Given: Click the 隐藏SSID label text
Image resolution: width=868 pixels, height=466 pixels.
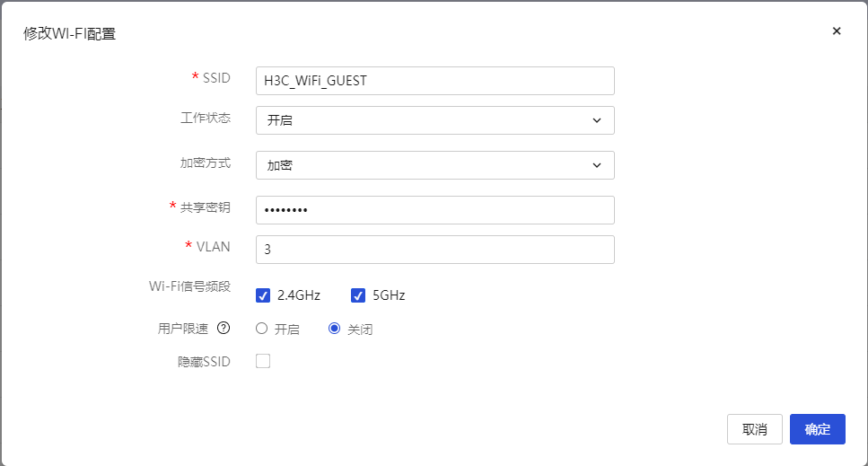Looking at the screenshot, I should [x=204, y=362].
